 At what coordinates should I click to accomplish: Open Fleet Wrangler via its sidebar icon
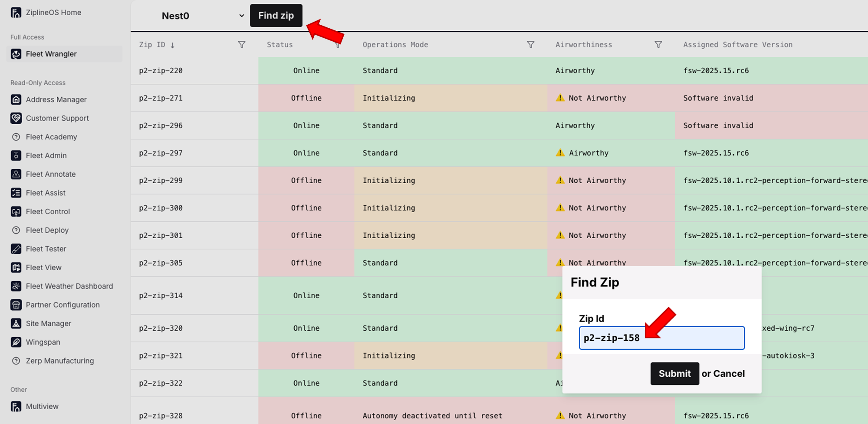(16, 54)
